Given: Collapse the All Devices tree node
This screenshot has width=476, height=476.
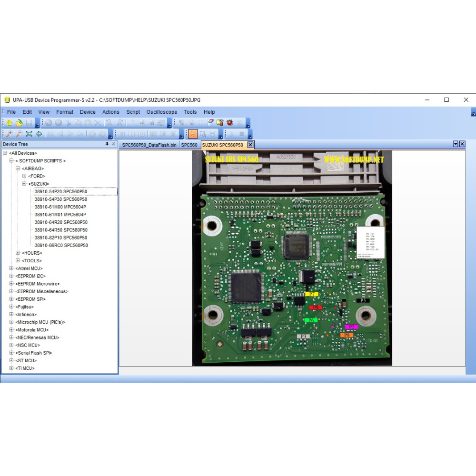Looking at the screenshot, I should click(x=5, y=153).
